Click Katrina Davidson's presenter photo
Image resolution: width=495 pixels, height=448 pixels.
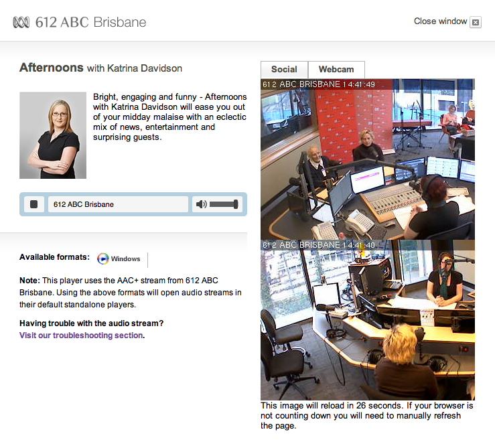[53, 135]
